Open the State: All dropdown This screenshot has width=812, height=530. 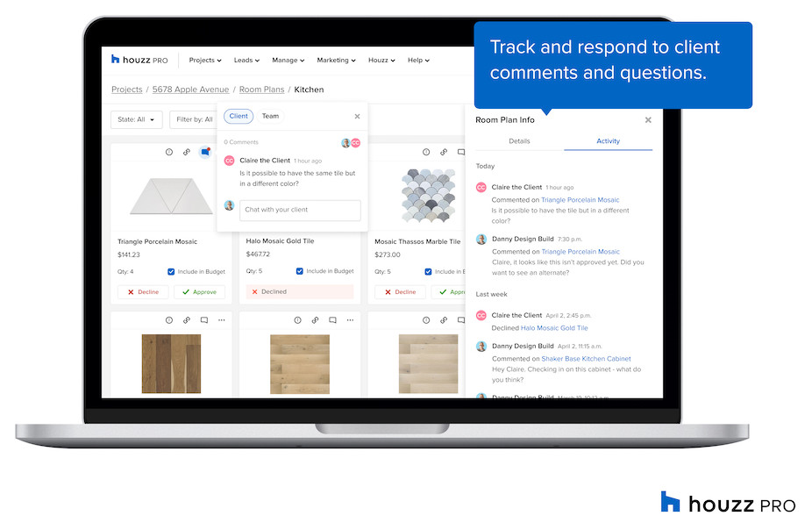[x=137, y=119]
